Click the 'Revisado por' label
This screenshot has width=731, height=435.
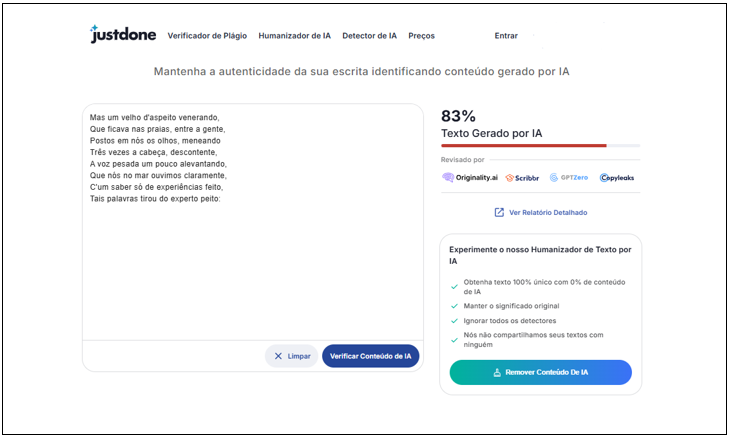click(x=462, y=160)
